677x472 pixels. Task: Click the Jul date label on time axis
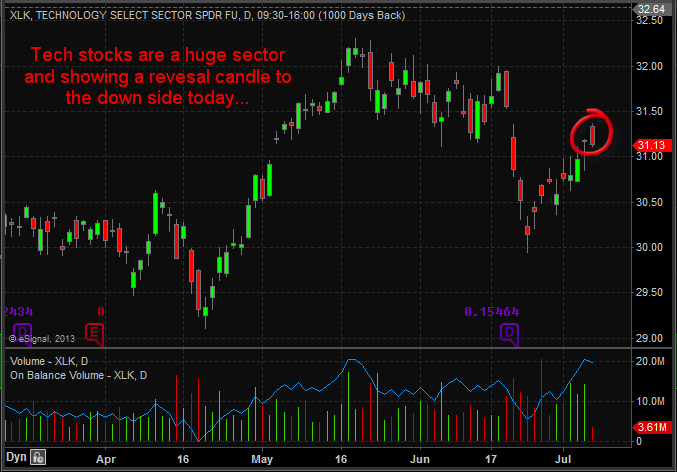563,459
